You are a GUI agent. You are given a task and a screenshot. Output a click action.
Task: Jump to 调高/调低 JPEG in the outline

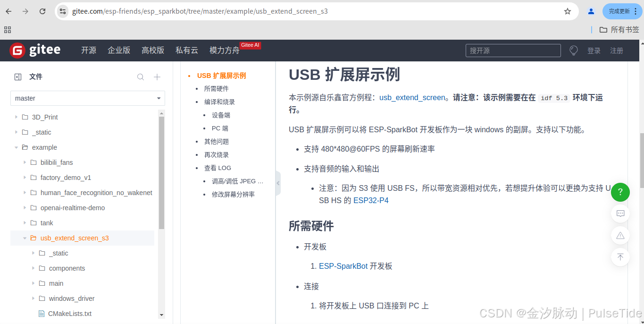(x=237, y=181)
